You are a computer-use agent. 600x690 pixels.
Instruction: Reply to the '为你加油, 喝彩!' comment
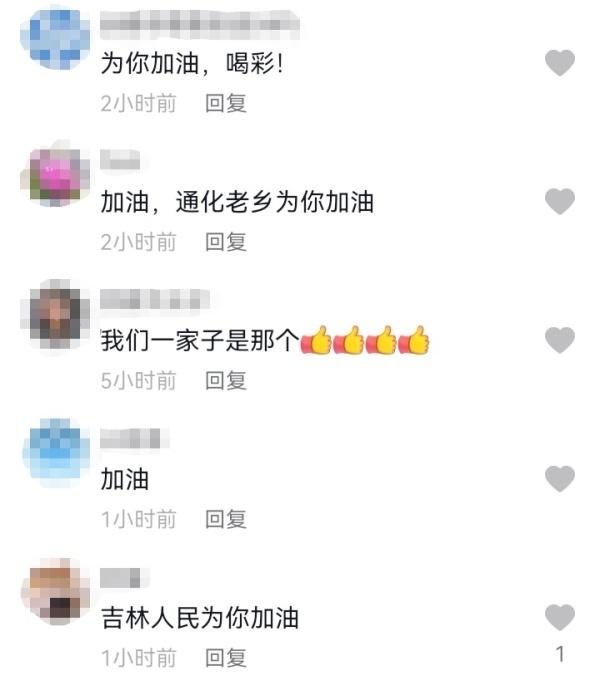pos(225,103)
